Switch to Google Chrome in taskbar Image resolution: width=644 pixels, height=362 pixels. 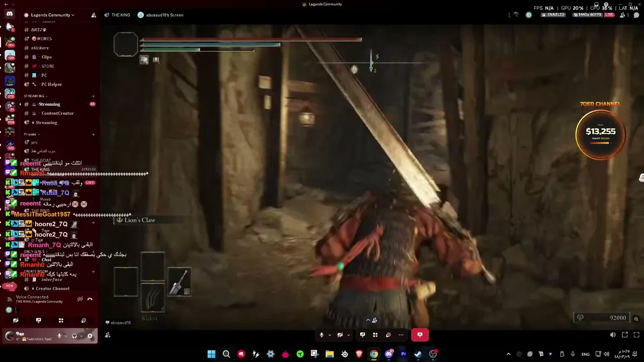tap(374, 354)
